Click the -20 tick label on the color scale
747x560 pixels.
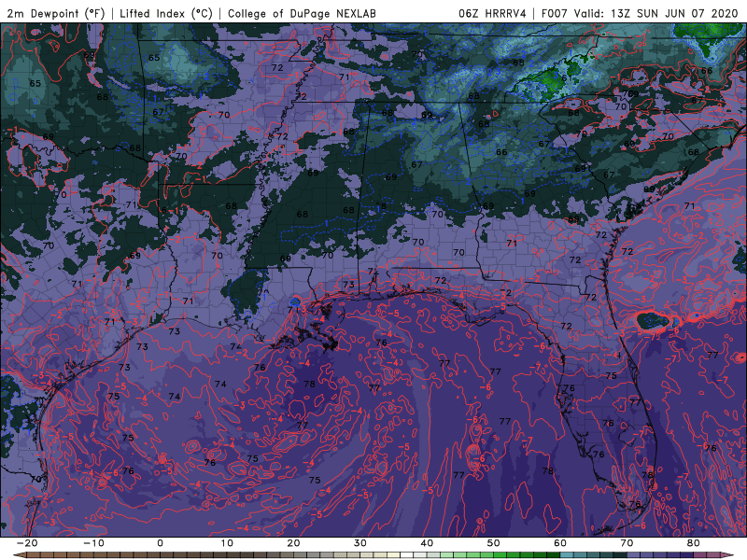(x=27, y=543)
